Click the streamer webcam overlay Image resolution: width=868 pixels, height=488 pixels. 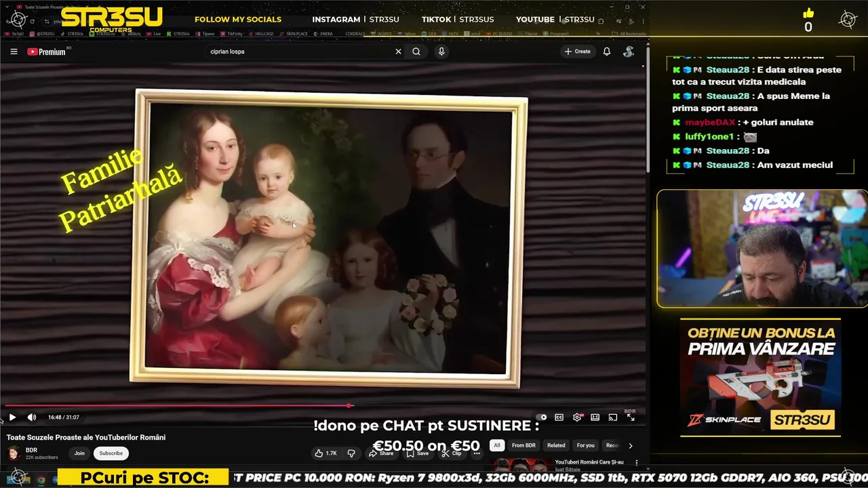click(x=762, y=249)
